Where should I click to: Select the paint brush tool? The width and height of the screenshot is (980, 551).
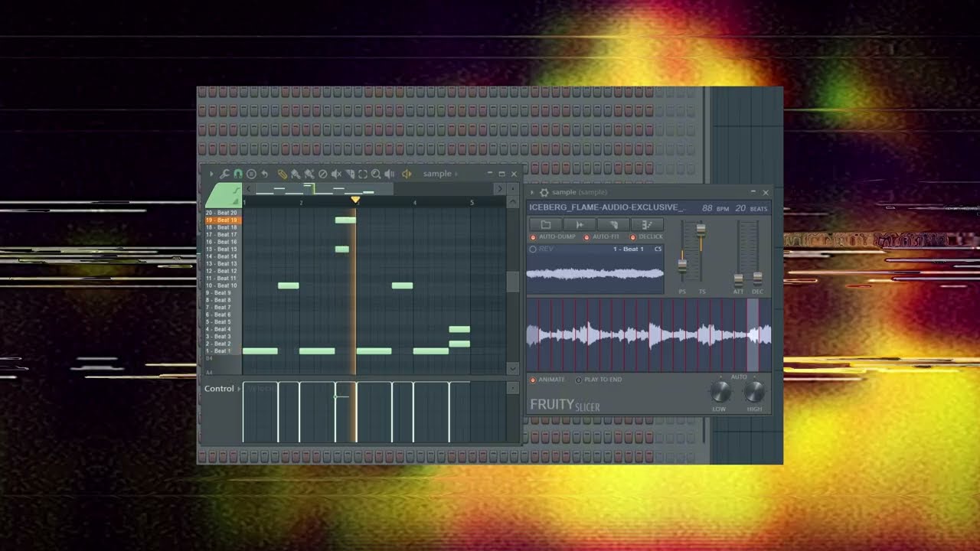[x=296, y=174]
